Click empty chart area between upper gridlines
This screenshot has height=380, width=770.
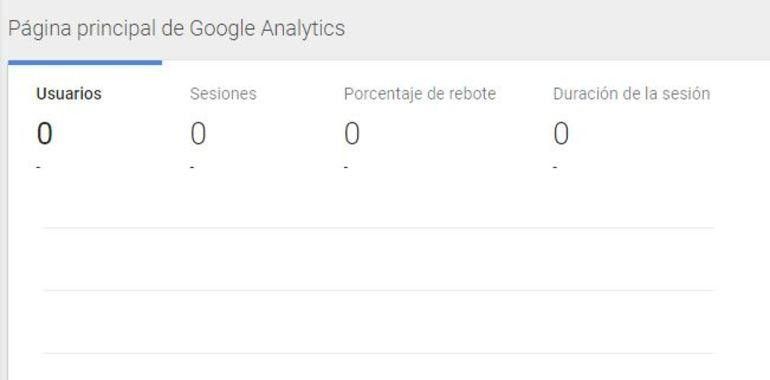tap(378, 259)
